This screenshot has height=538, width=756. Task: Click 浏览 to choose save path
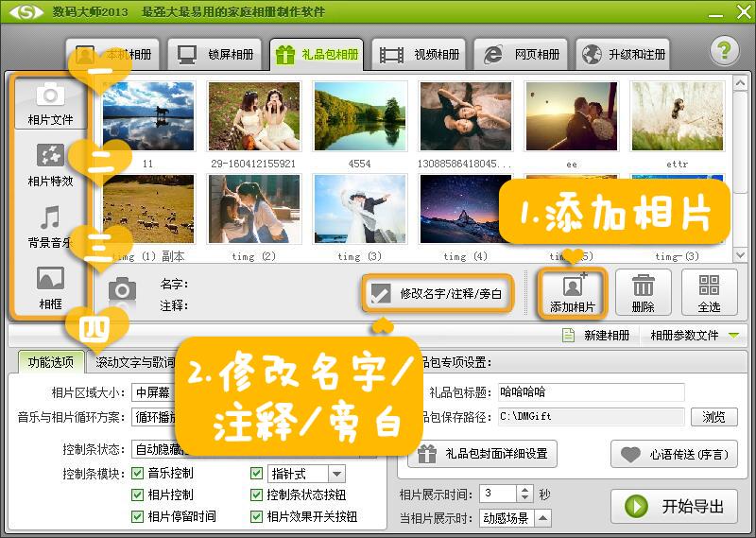714,416
